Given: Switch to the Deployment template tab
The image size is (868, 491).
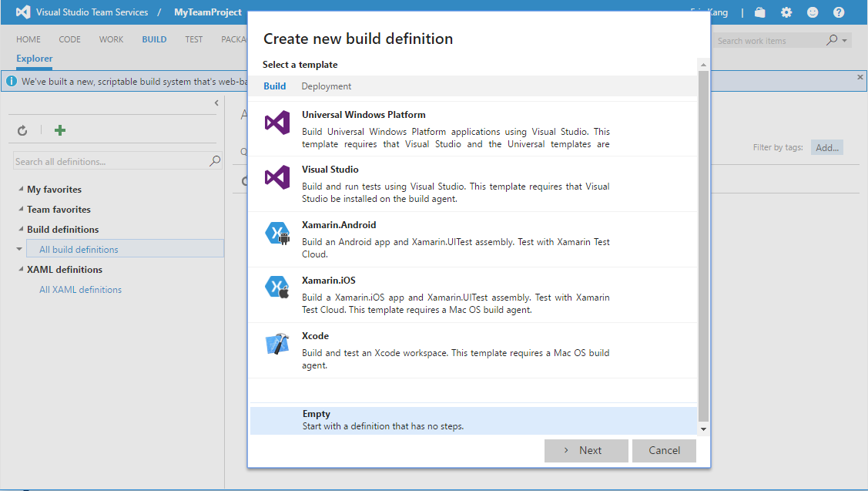Looking at the screenshot, I should [326, 86].
